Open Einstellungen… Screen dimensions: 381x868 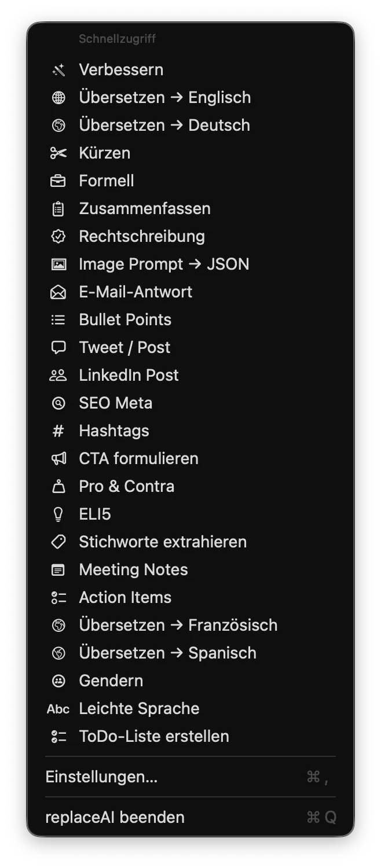(x=102, y=777)
